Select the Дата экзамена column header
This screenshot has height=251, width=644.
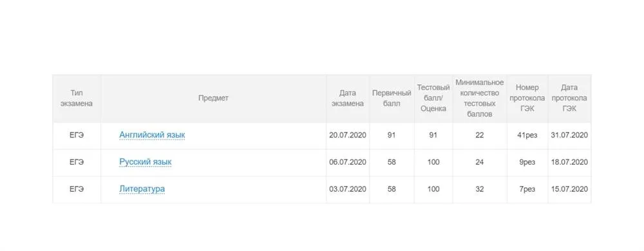tap(348, 98)
